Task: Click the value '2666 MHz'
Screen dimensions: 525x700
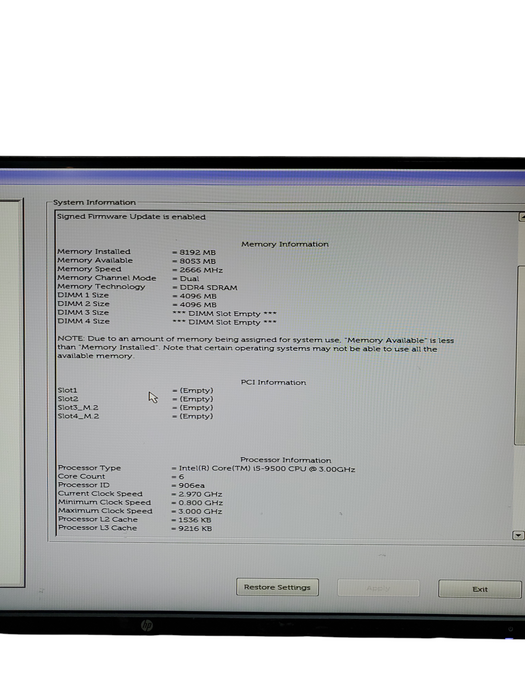Action: (201, 270)
